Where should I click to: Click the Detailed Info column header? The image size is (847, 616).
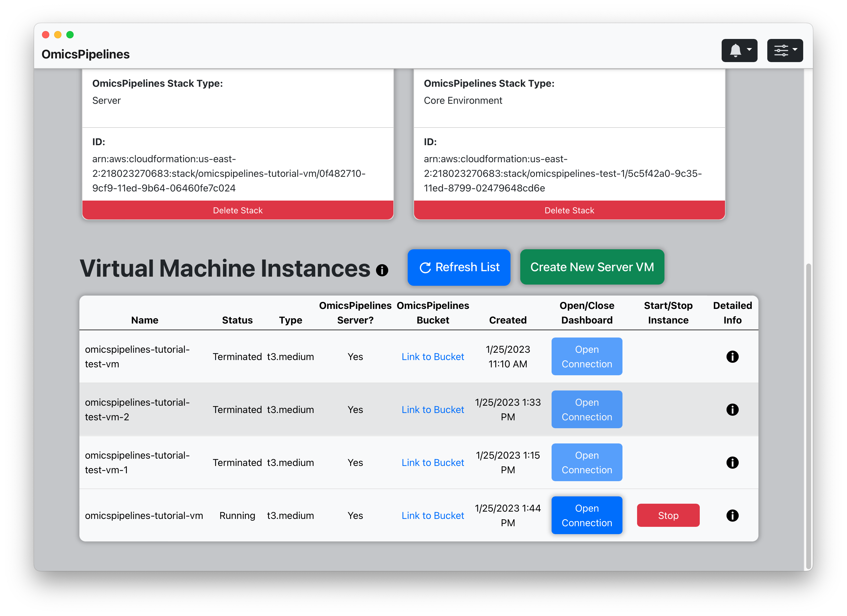(732, 313)
